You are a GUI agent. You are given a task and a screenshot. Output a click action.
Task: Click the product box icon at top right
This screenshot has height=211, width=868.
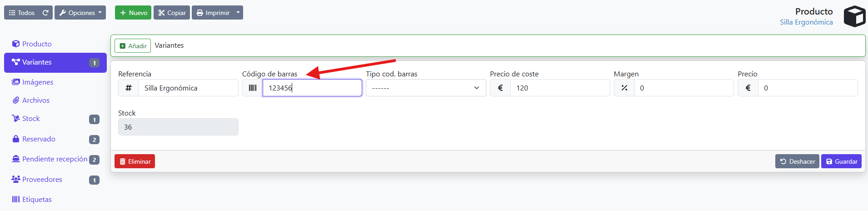coord(854,16)
